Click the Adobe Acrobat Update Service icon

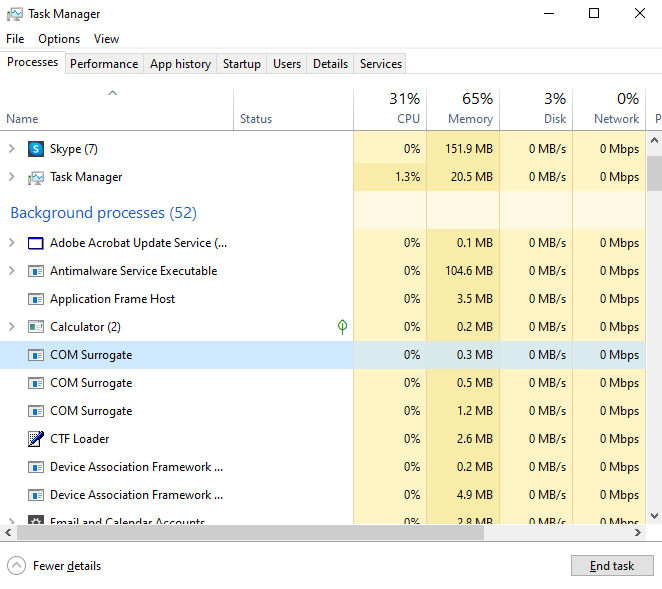pyautogui.click(x=36, y=243)
